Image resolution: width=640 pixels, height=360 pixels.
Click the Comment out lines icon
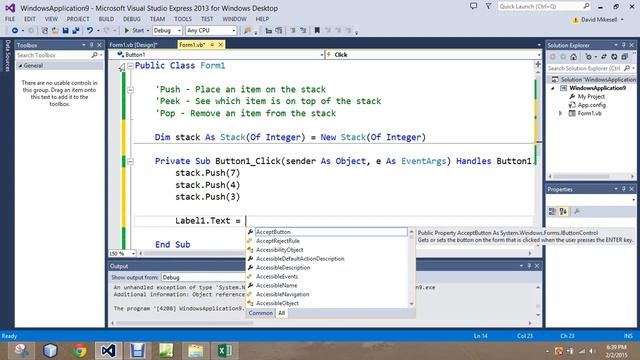coord(293,31)
